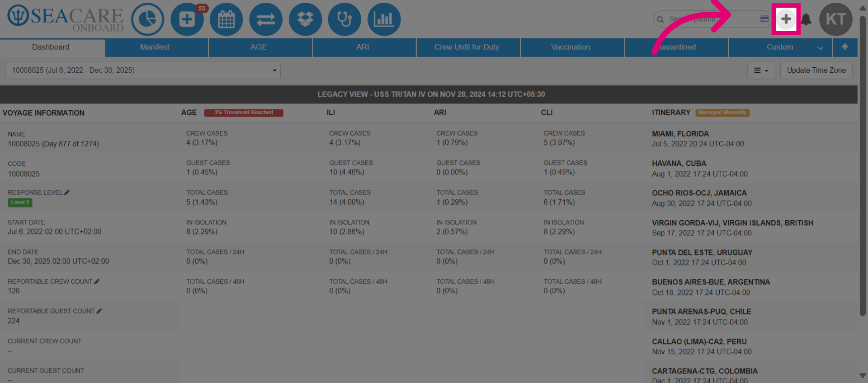The width and height of the screenshot is (868, 383).
Task: Add a new tab with plus button
Action: [x=844, y=47]
